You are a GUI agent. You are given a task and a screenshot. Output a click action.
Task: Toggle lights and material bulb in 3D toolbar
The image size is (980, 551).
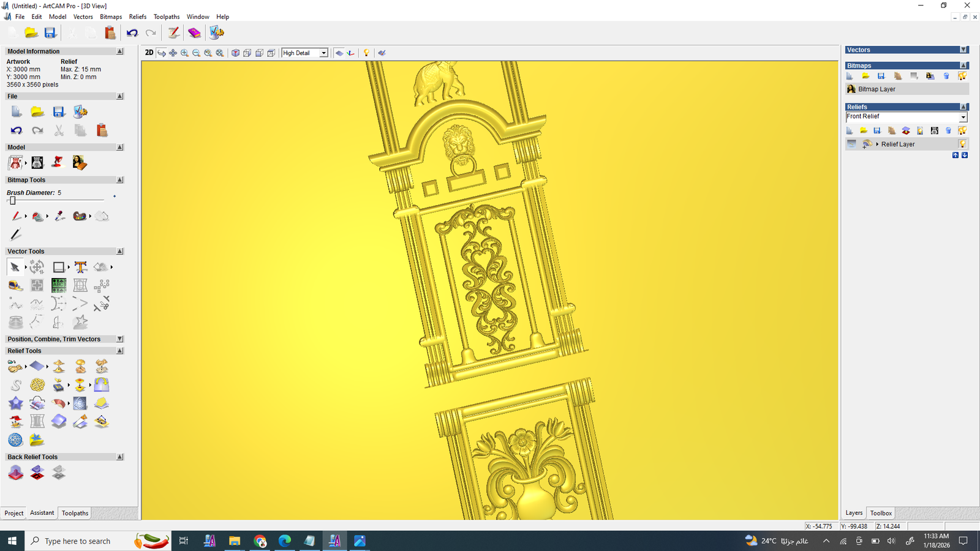(x=366, y=53)
